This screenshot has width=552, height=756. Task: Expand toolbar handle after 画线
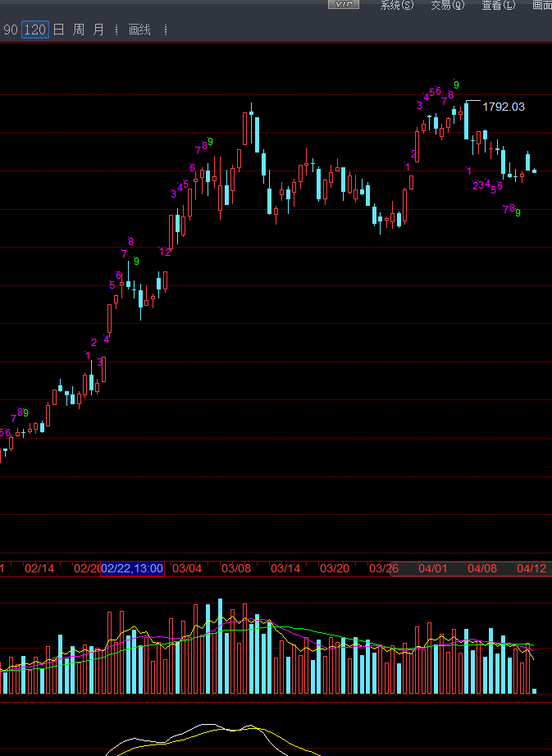166,30
